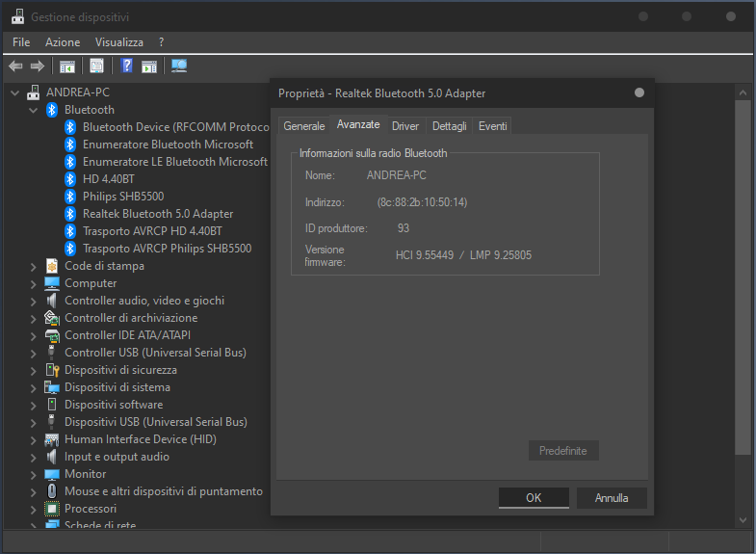Collapse the ANDREA-PC root node
Image resolution: width=756 pixels, height=554 pixels.
click(15, 92)
